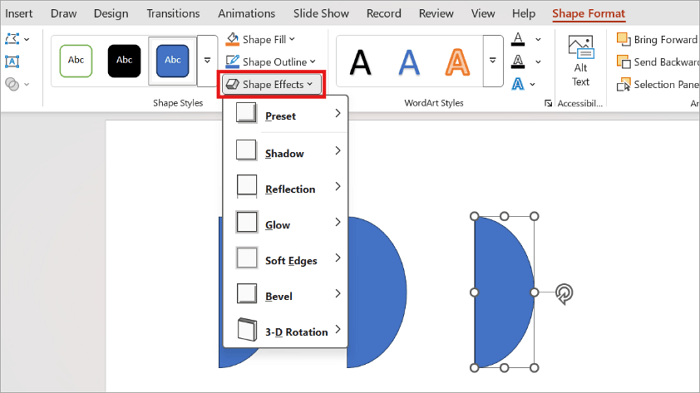
Task: Open the Record tab
Action: (384, 13)
